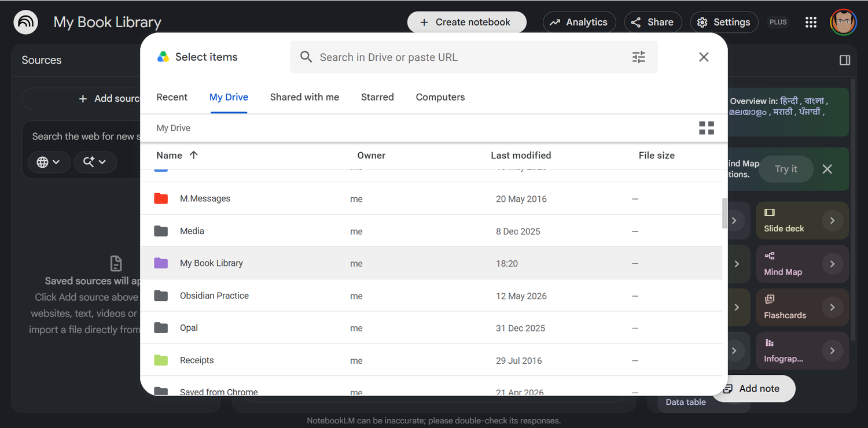Click the My Drive breadcrumb

point(174,128)
